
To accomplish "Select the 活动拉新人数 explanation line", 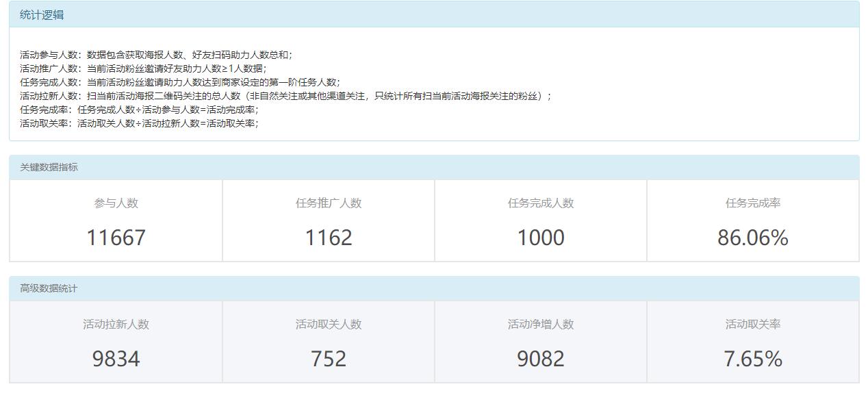I will point(285,96).
